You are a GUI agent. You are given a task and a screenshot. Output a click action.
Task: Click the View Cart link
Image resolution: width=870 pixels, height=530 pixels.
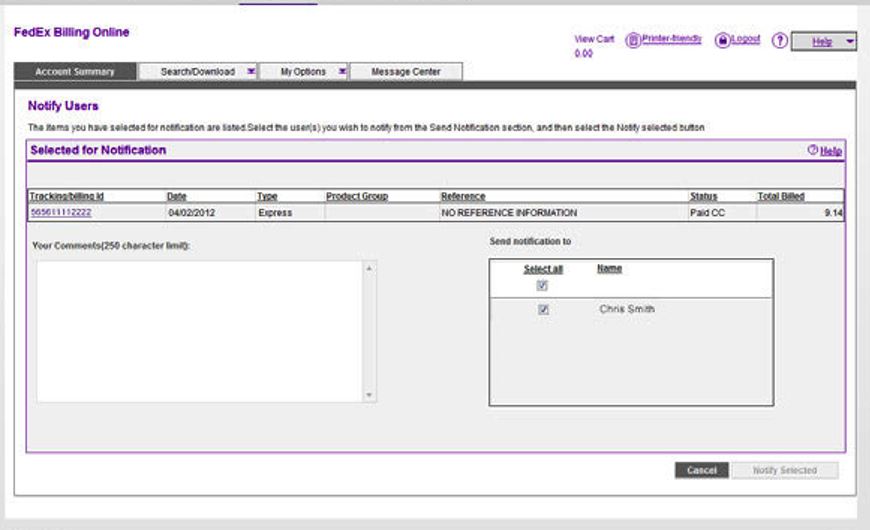pyautogui.click(x=594, y=39)
